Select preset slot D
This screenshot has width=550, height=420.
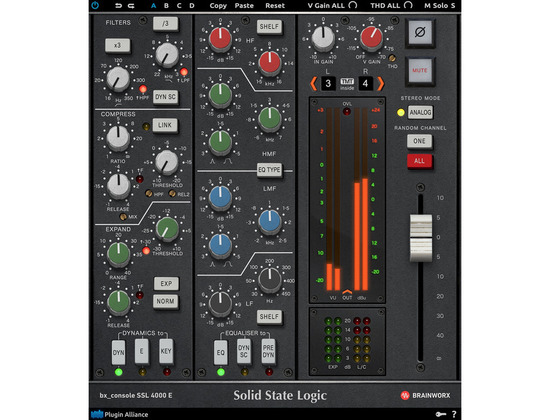(x=192, y=6)
